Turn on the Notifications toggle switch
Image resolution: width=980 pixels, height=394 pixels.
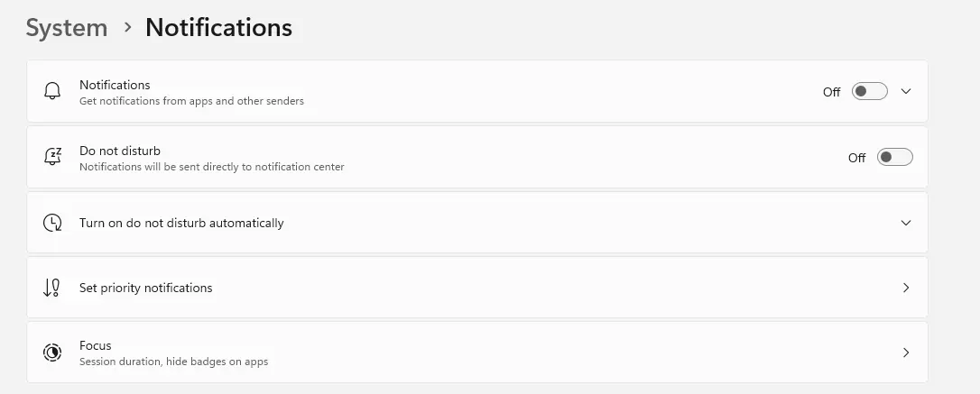tap(870, 91)
